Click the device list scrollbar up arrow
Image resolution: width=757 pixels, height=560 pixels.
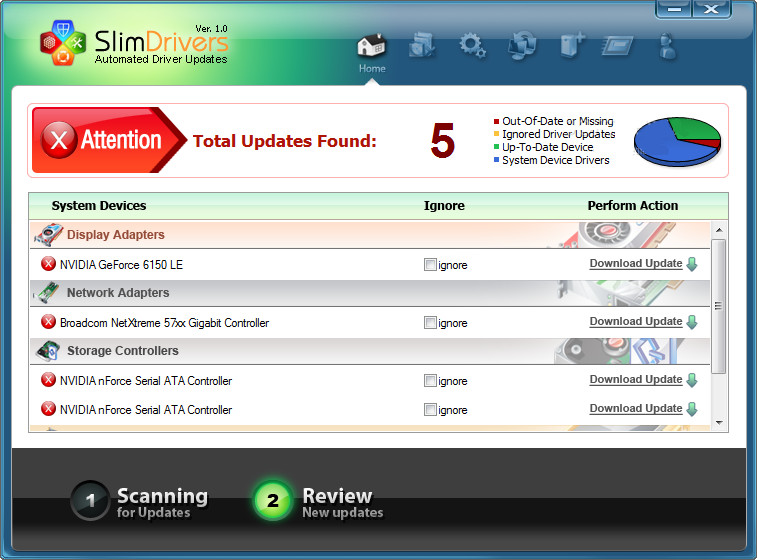pyautogui.click(x=719, y=230)
